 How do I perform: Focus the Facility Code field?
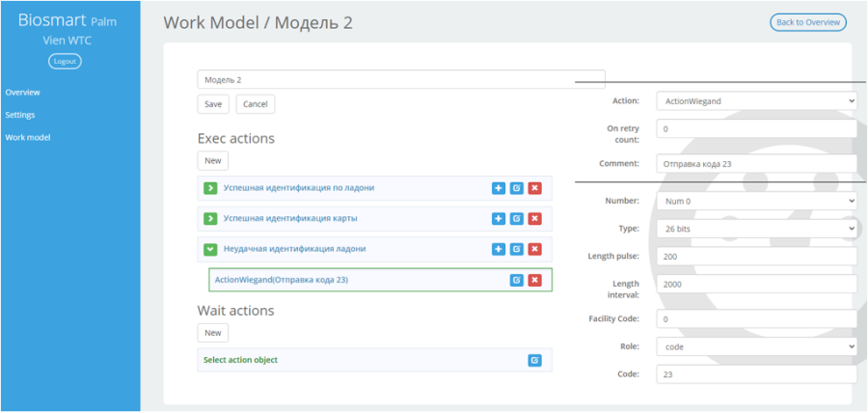point(756,318)
